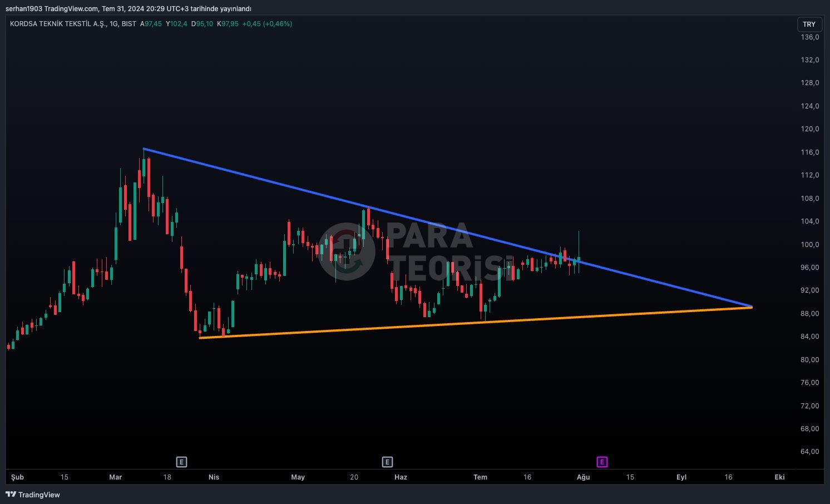Click the A97,45 open value
The image size is (830, 504).
click(x=151, y=24)
